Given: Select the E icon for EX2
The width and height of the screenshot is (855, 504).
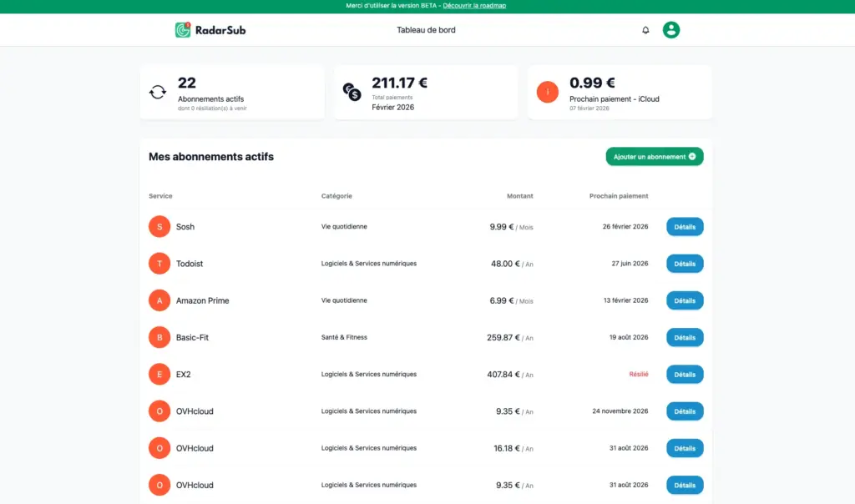Looking at the screenshot, I should pos(159,374).
